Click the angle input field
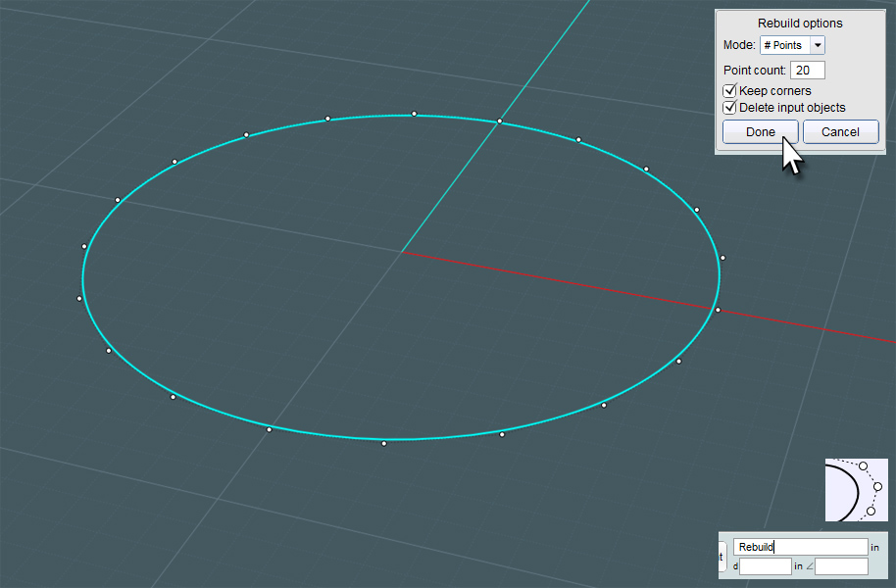Viewport: 896px width, 588px height. pyautogui.click(x=842, y=566)
